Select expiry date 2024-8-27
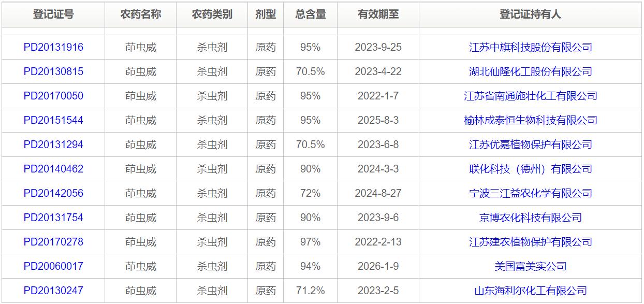Viewport: 644px width, 304px height. (x=378, y=193)
